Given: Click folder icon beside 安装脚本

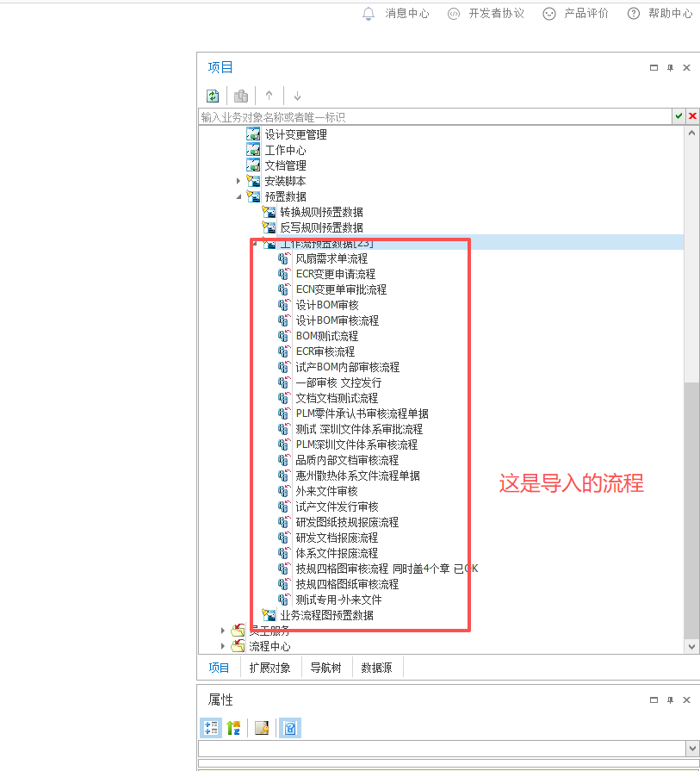Looking at the screenshot, I should click(x=253, y=181).
